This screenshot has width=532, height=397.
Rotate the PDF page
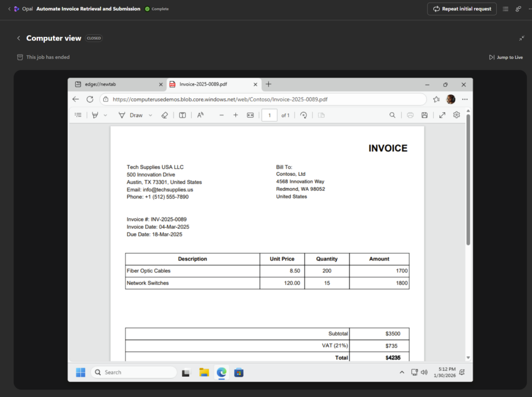(x=304, y=115)
